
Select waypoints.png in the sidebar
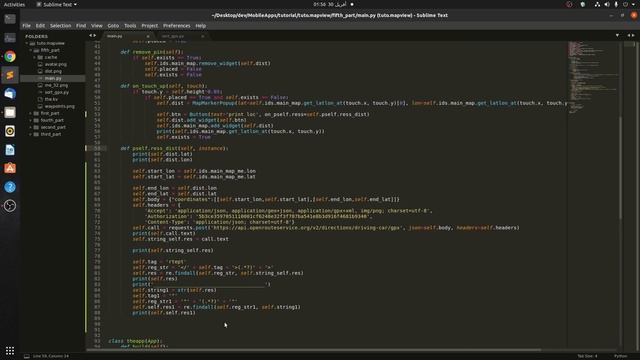(x=60, y=107)
